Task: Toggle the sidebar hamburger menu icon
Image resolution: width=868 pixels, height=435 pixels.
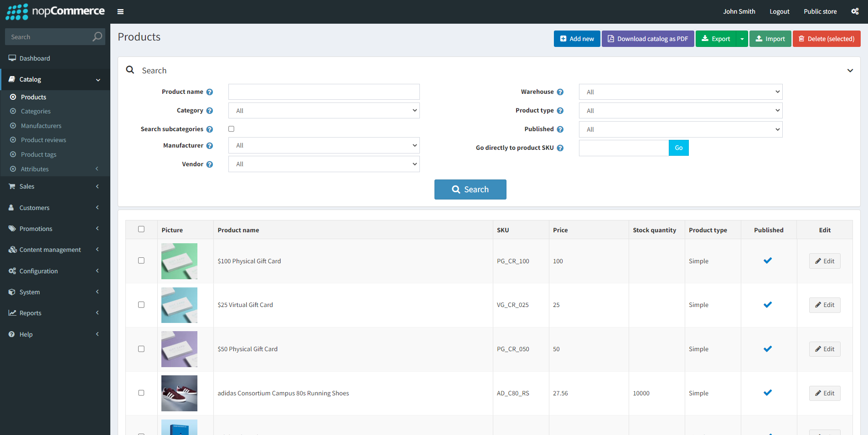Action: (120, 12)
